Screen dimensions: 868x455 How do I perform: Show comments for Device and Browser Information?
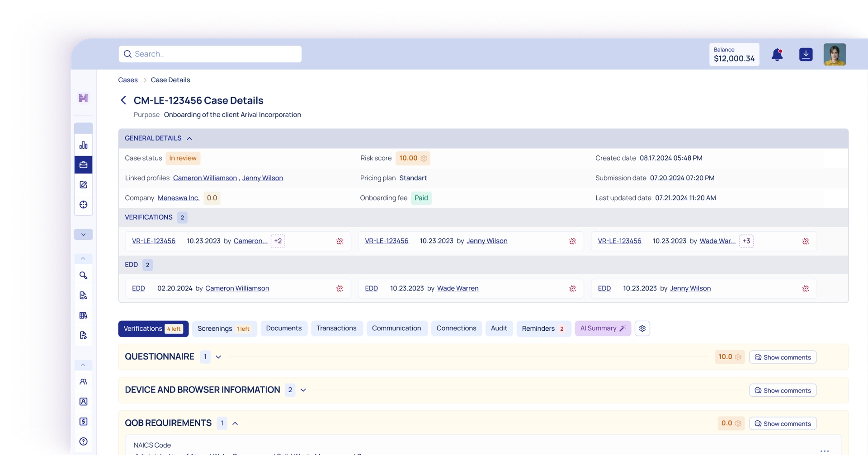tap(783, 390)
